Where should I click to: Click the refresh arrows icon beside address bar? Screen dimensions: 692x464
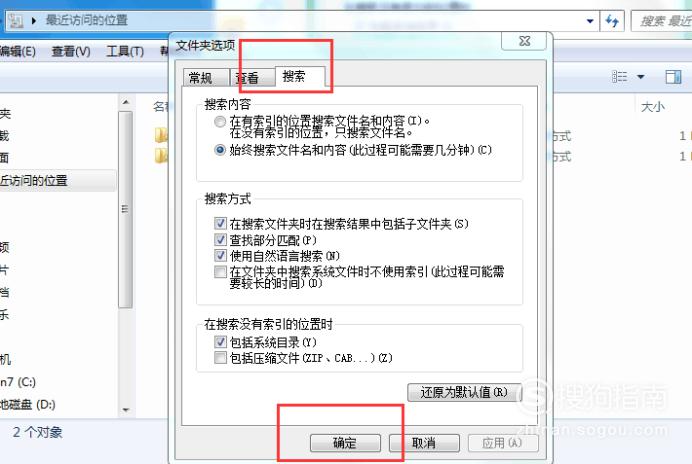click(612, 21)
